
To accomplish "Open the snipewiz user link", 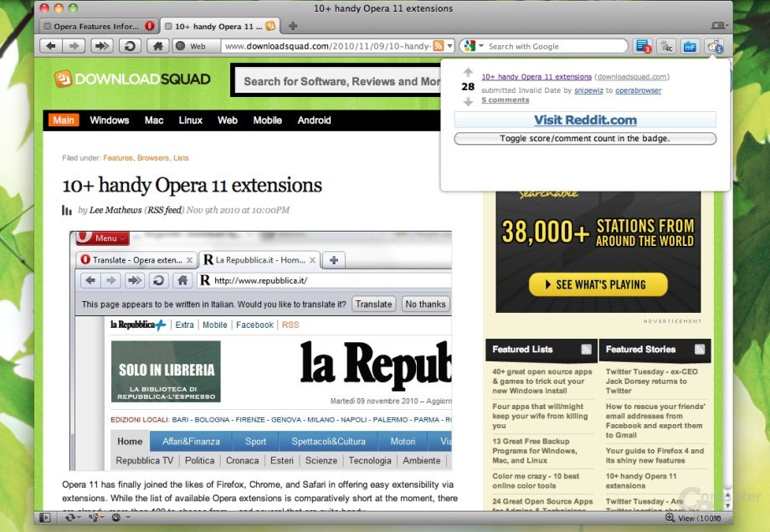I will (x=588, y=90).
